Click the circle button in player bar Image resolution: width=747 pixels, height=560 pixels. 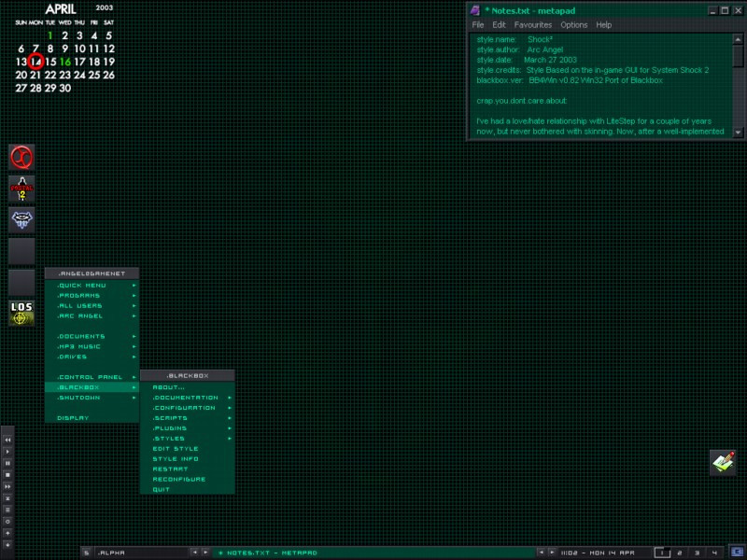pyautogui.click(x=7, y=522)
